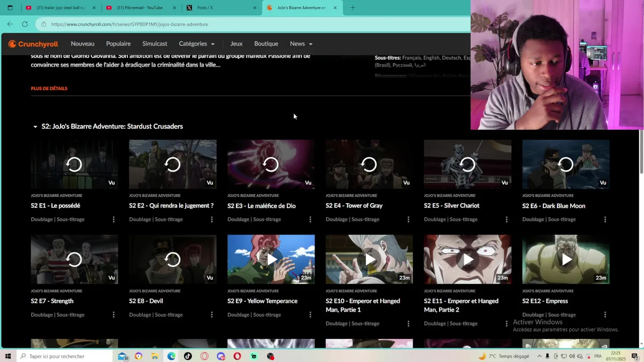
Task: Open the Populaire menu item
Action: [x=118, y=44]
